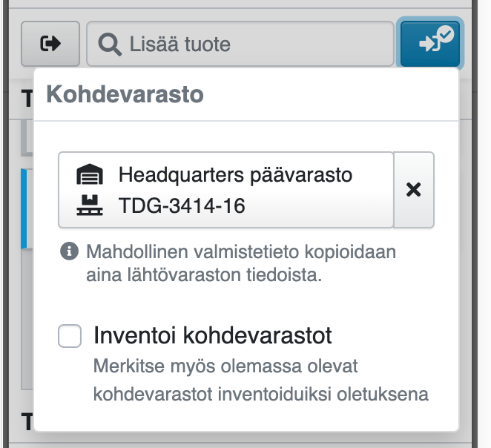491x448 pixels.
Task: Enable the Inventoi kohdevarastot checkbox
Action: [x=70, y=337]
